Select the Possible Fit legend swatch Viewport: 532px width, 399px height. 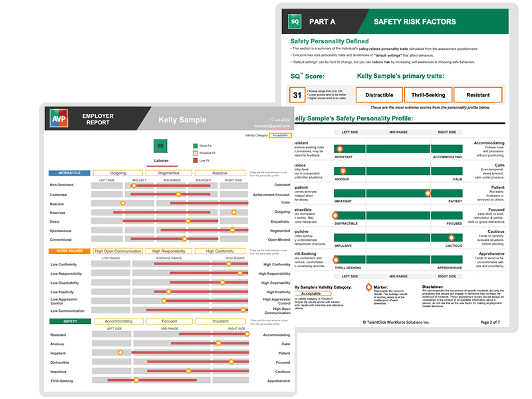click(x=195, y=153)
